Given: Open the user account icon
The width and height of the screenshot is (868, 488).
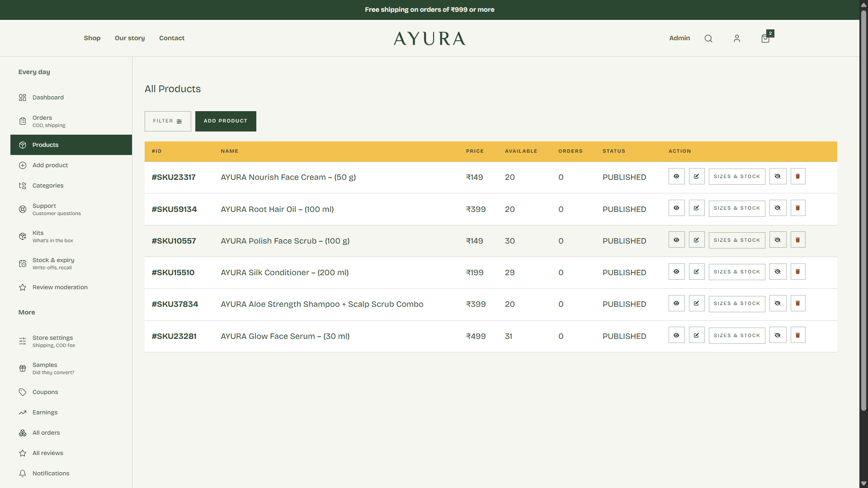Looking at the screenshot, I should tap(737, 38).
